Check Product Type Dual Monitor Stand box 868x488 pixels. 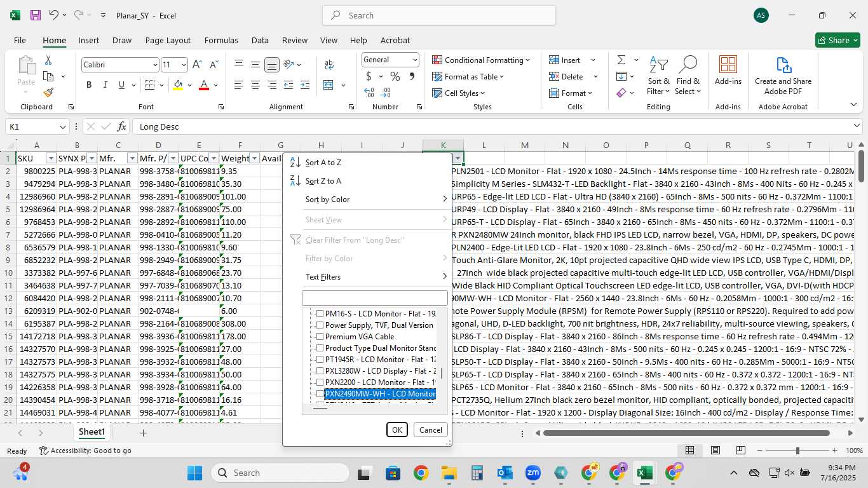pyautogui.click(x=320, y=348)
